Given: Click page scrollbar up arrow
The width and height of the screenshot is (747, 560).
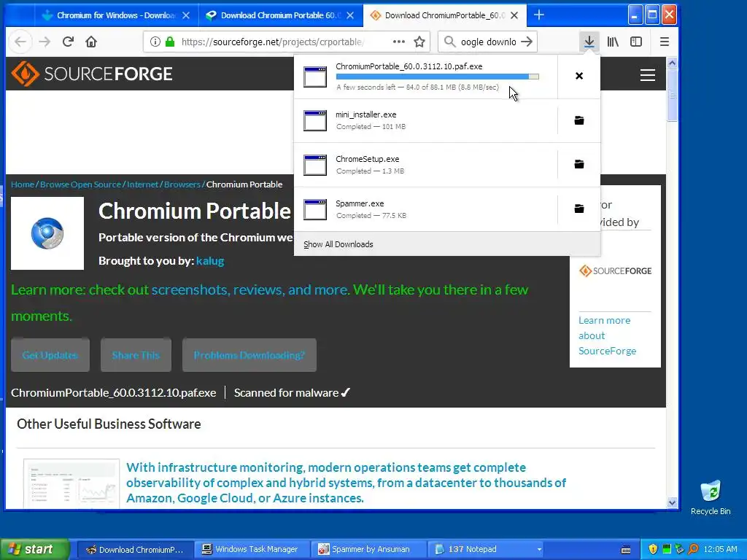Looking at the screenshot, I should [x=672, y=63].
